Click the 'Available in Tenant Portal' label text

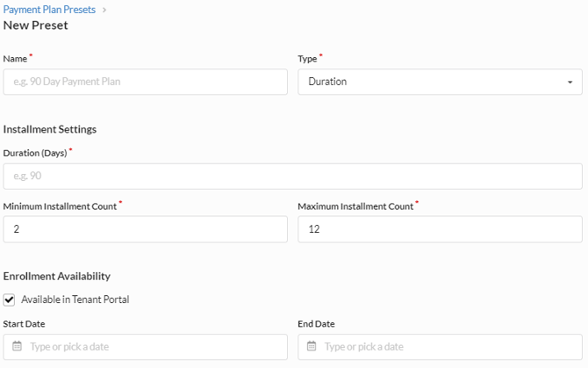click(x=75, y=299)
